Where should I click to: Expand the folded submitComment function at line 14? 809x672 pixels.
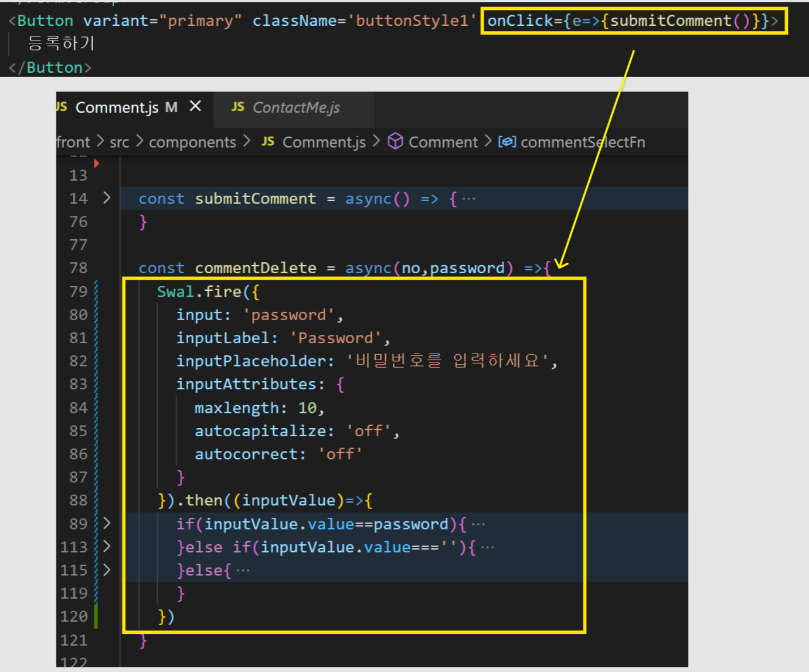107,198
